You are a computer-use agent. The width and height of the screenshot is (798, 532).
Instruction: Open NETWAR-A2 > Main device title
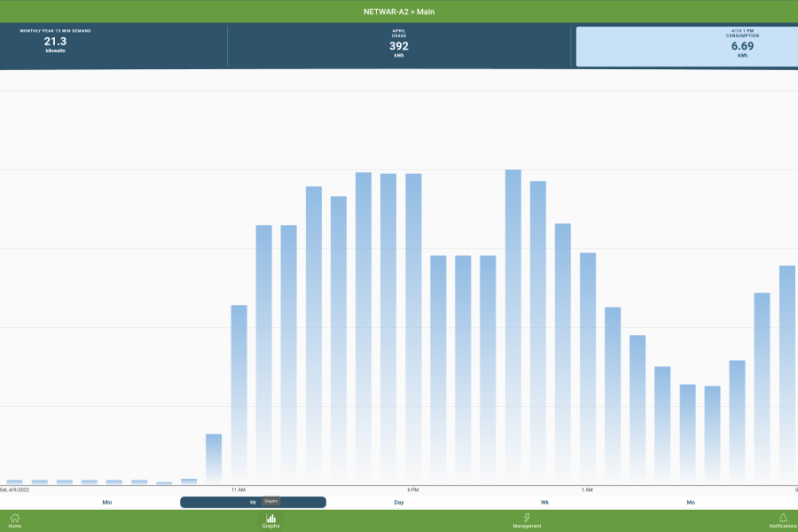tap(399, 12)
